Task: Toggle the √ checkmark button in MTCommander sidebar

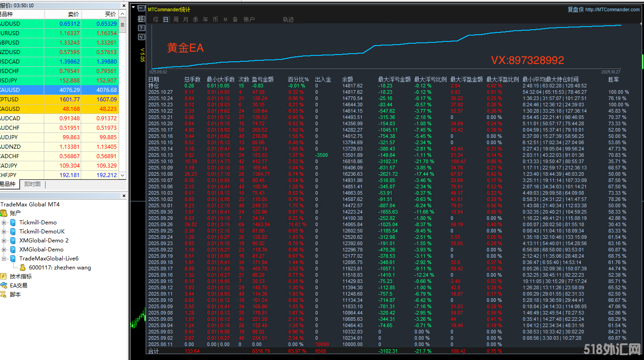Action: (141, 37)
